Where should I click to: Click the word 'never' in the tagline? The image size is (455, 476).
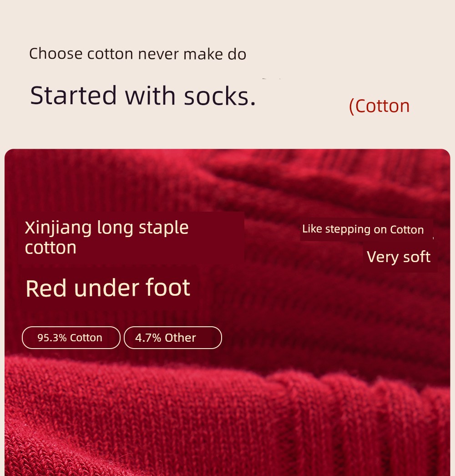tap(158, 55)
